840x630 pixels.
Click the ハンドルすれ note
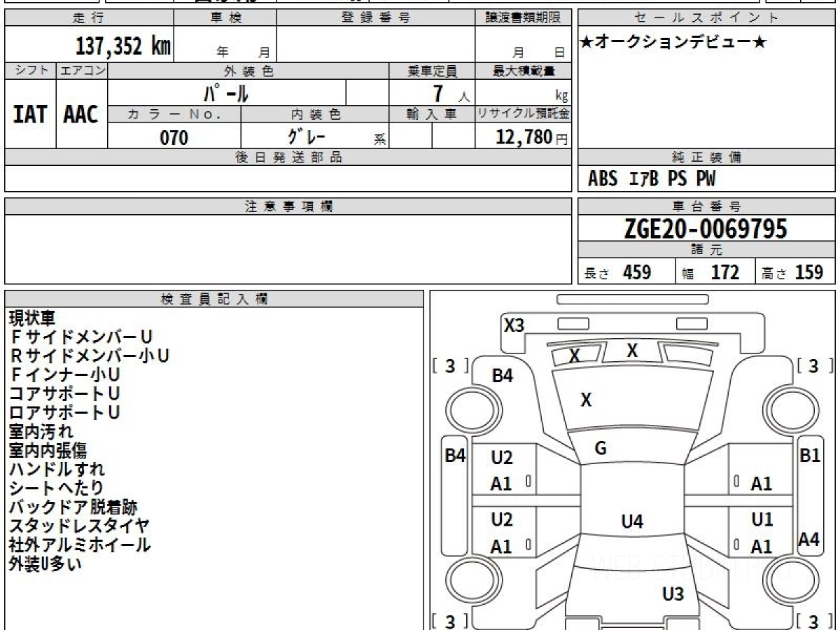pos(57,470)
